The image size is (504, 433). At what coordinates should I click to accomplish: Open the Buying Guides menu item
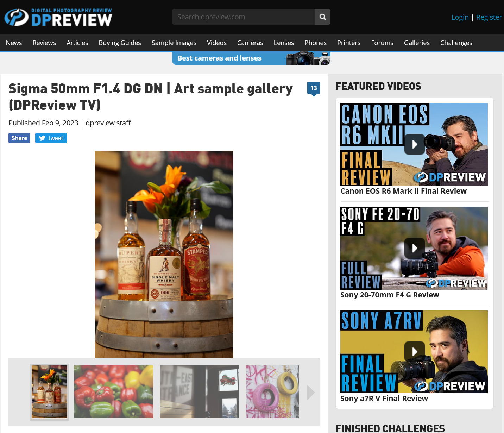click(x=120, y=43)
